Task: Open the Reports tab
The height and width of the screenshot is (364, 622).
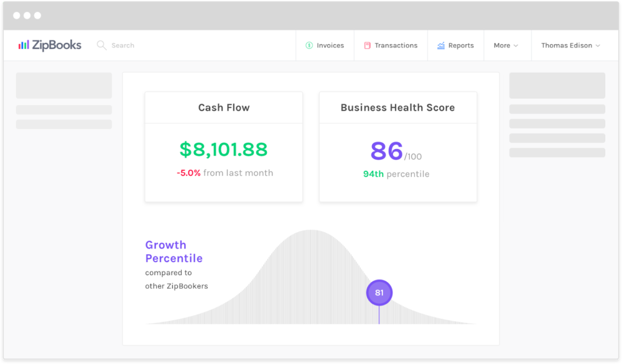Action: (x=455, y=45)
